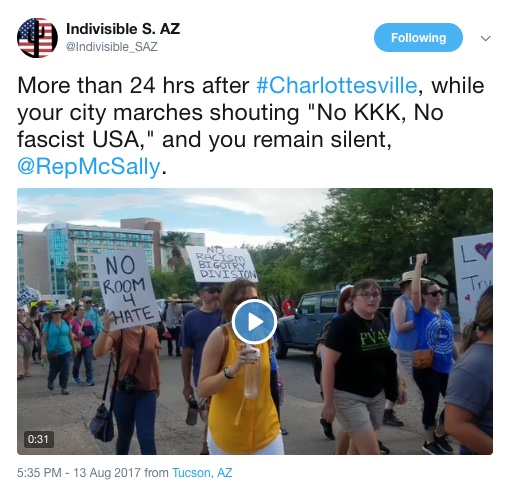Toggle the Following button
This screenshot has width=515, height=489.
tap(418, 38)
